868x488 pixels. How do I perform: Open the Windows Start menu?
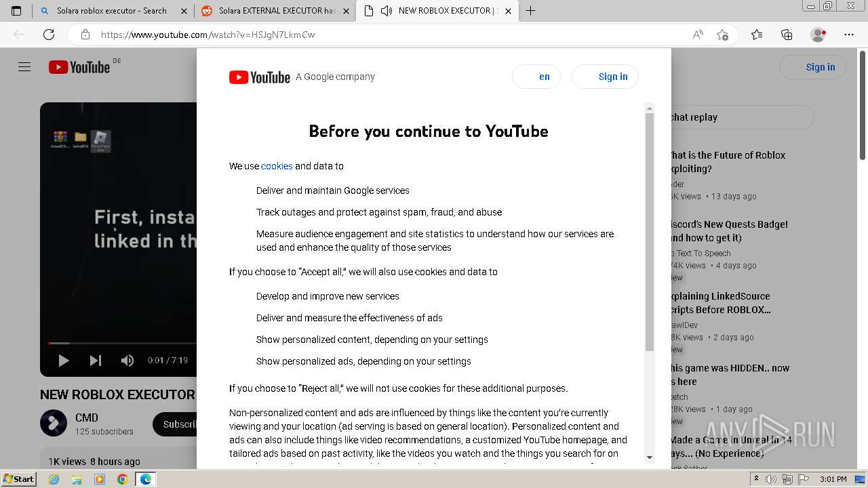(18, 479)
